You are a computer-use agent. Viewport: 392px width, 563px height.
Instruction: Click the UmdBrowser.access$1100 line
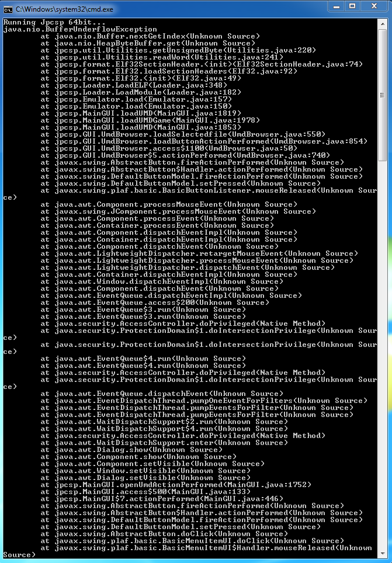[168, 148]
